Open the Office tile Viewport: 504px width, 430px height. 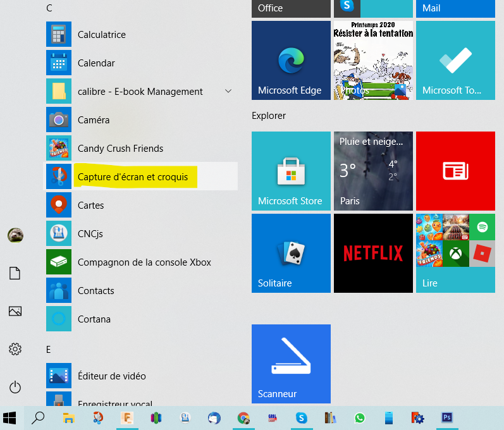[x=291, y=9]
